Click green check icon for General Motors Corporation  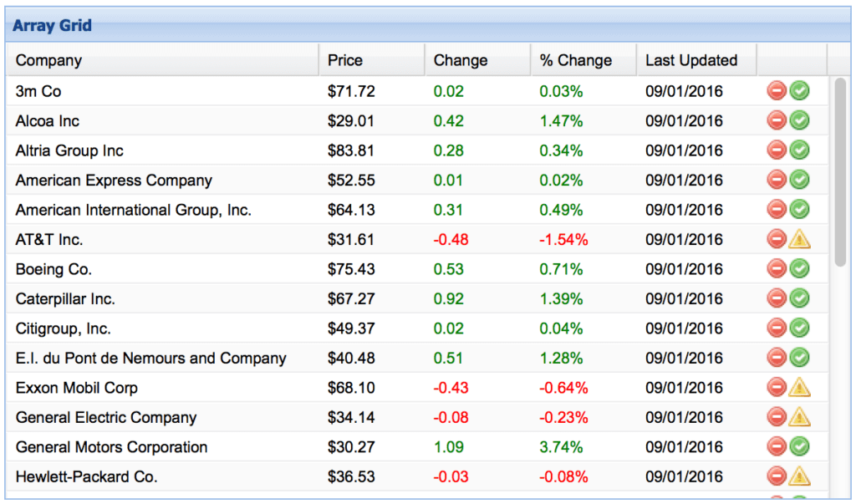(x=800, y=446)
